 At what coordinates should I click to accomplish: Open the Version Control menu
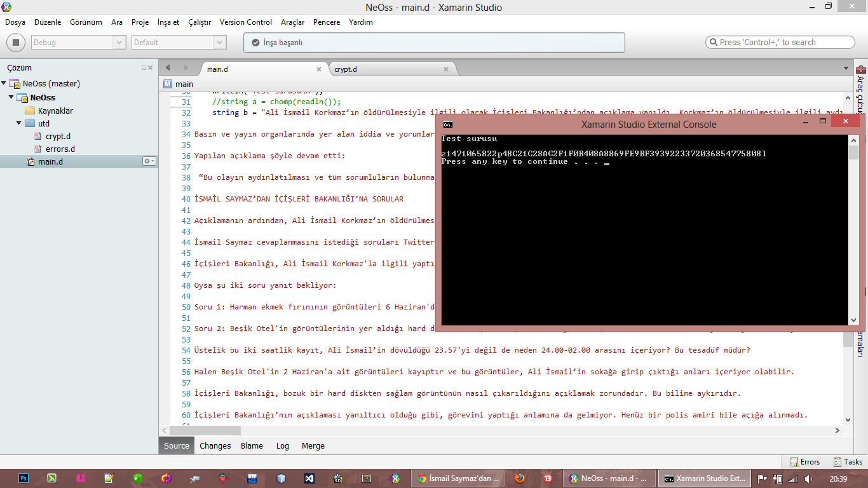coord(246,22)
